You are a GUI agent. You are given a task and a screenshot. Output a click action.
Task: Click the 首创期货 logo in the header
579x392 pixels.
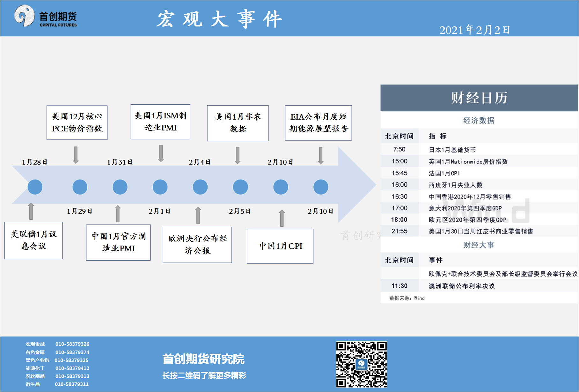[46, 17]
